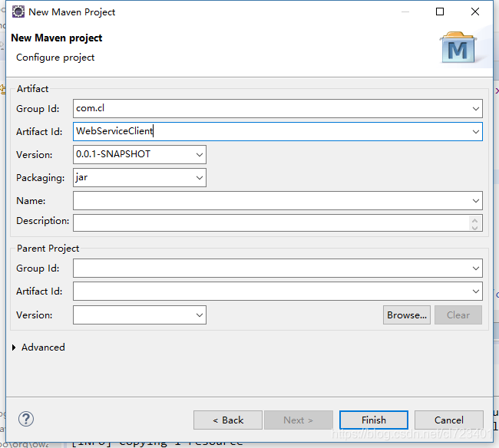Expand the Advanced section
The image size is (499, 448).
(14, 348)
